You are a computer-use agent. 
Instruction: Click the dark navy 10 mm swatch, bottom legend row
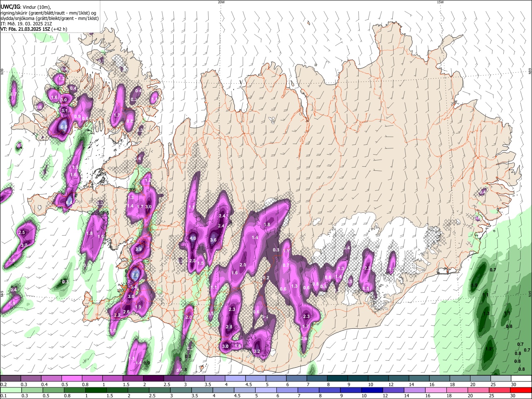(372, 390)
